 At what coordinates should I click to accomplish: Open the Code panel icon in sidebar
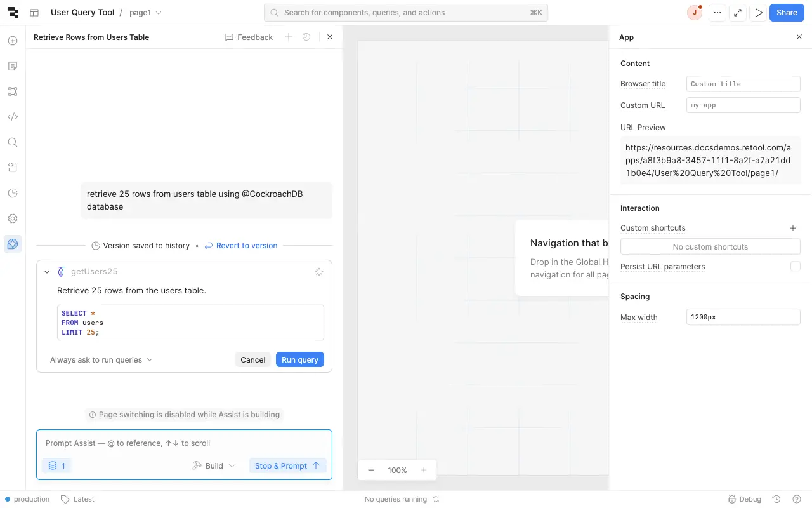tap(13, 117)
